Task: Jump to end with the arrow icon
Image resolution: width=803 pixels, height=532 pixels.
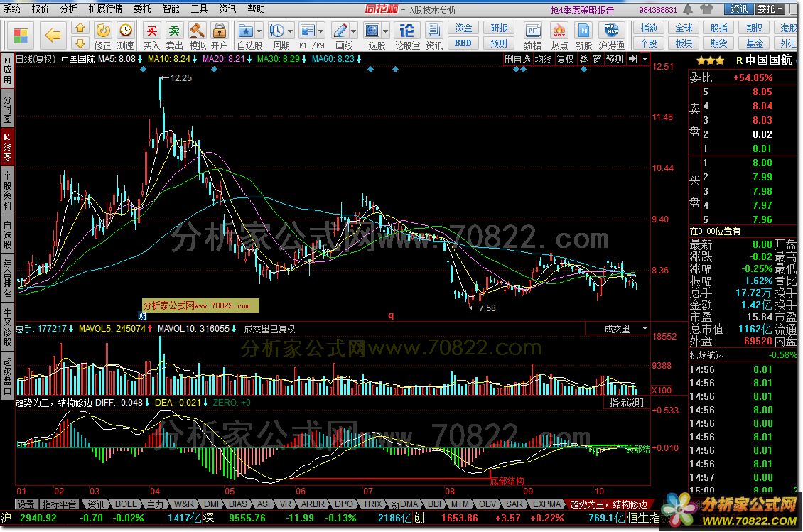Action: click(x=633, y=59)
